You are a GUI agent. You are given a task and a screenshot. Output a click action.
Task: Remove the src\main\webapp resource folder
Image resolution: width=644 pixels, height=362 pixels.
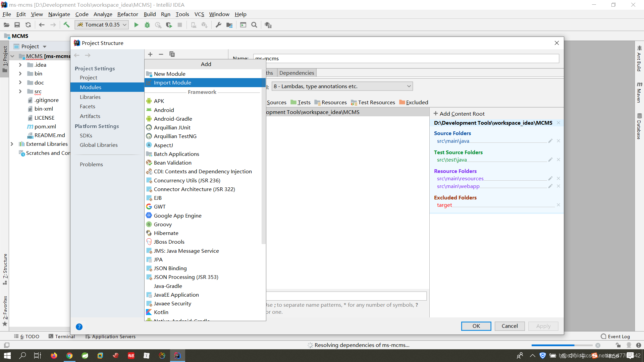(x=558, y=186)
